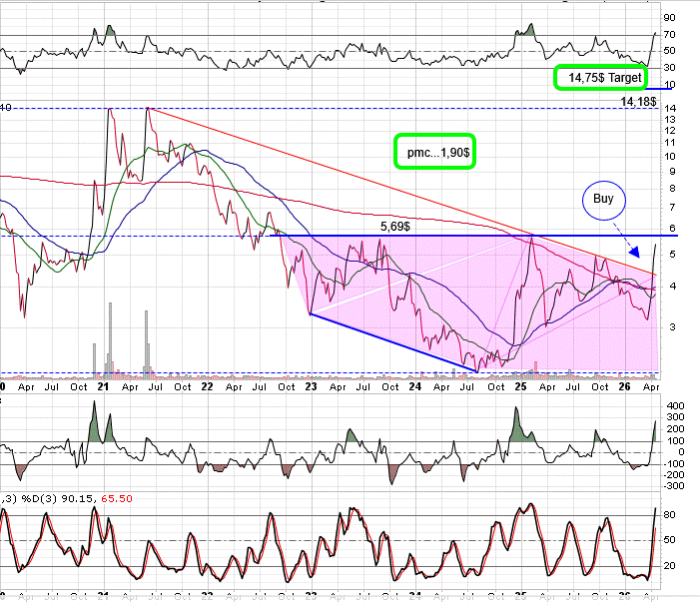
Task: Click the 400 mark on CCI axis
Action: pos(674,406)
